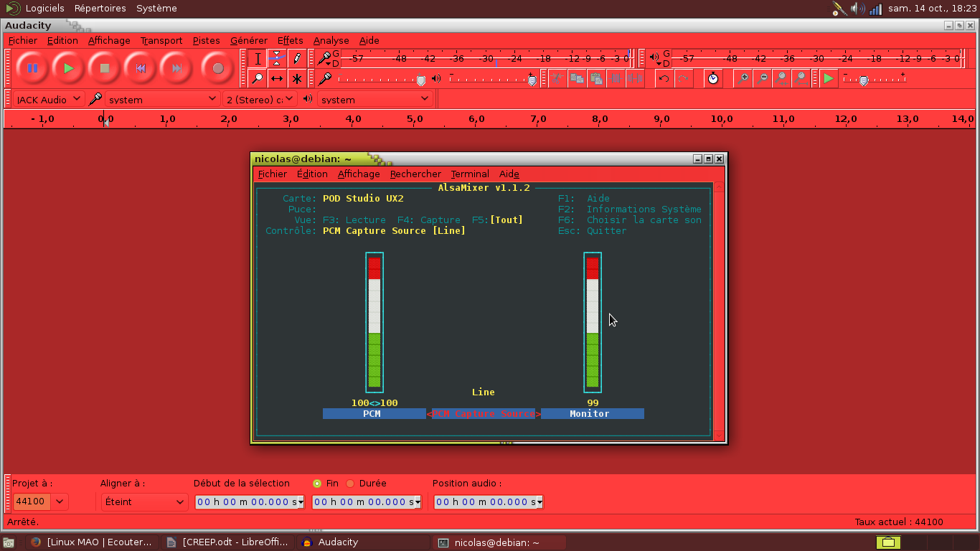980x551 pixels.
Task: Open the recording device 'system' dropdown
Action: (162, 99)
